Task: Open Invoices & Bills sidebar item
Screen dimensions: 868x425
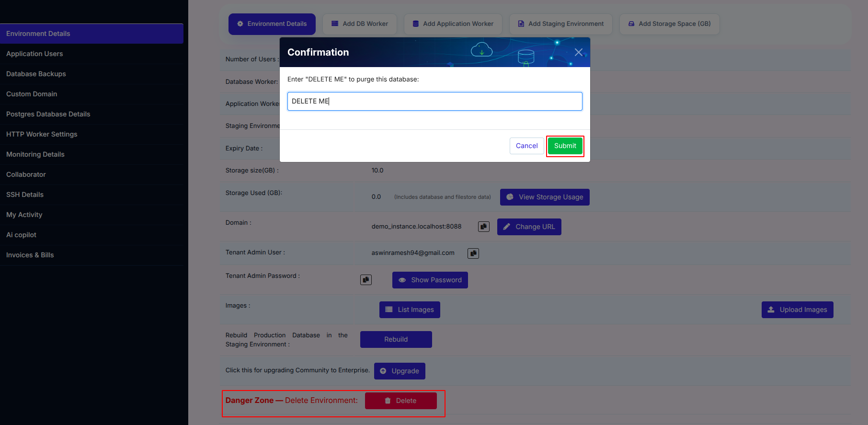Action: coord(91,255)
